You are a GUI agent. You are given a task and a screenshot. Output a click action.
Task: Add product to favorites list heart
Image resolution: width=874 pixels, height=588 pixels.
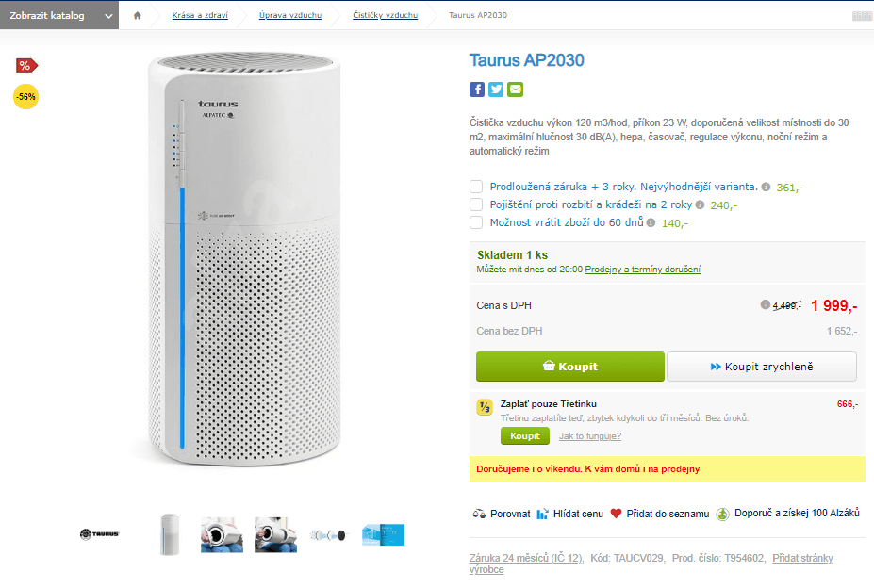tap(616, 514)
